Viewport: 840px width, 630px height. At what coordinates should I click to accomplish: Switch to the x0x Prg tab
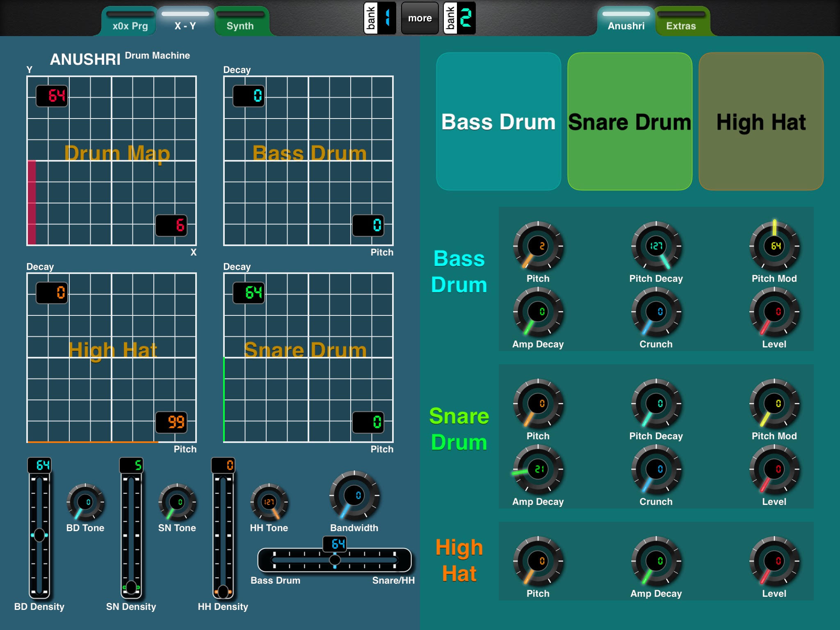tap(130, 21)
